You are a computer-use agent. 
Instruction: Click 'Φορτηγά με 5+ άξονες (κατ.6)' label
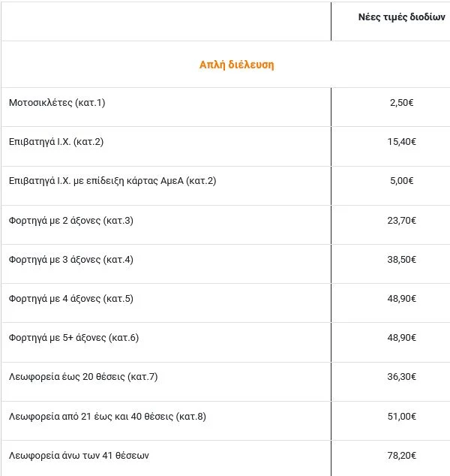tap(73, 338)
